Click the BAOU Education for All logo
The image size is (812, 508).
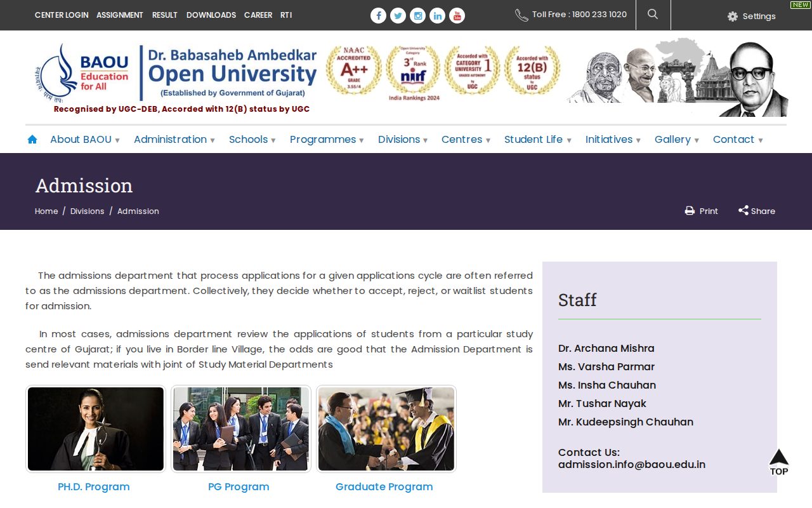(82, 72)
